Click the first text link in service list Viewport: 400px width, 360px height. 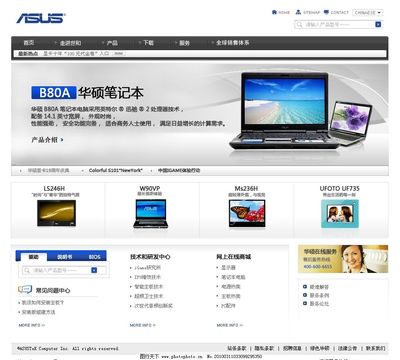pyautogui.click(x=319, y=287)
